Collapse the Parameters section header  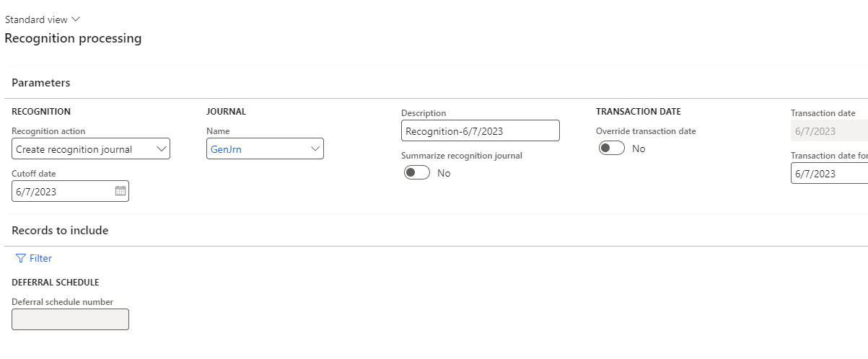pyautogui.click(x=41, y=83)
